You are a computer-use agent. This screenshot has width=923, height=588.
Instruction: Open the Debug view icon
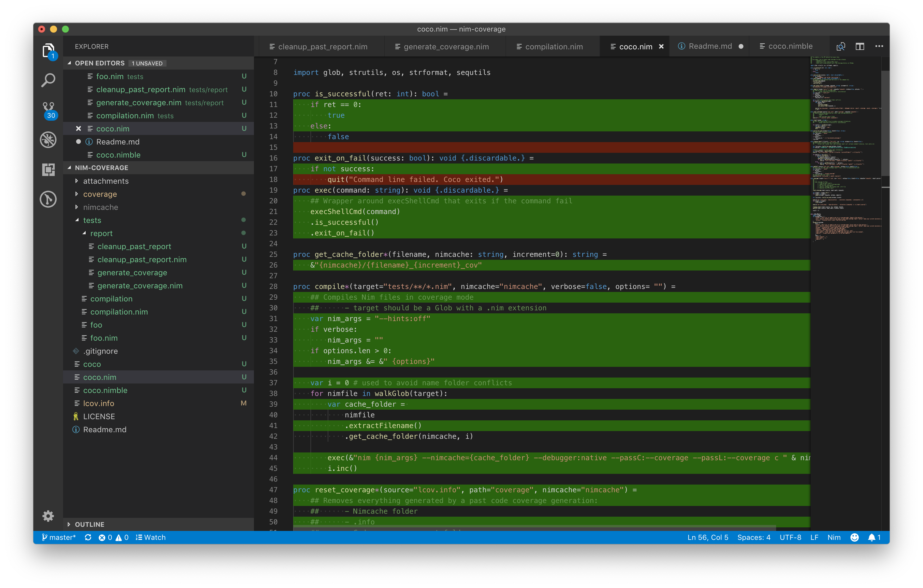[x=48, y=139]
